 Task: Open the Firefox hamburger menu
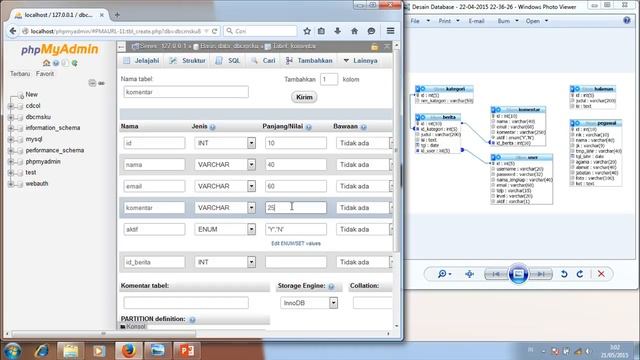tap(391, 31)
